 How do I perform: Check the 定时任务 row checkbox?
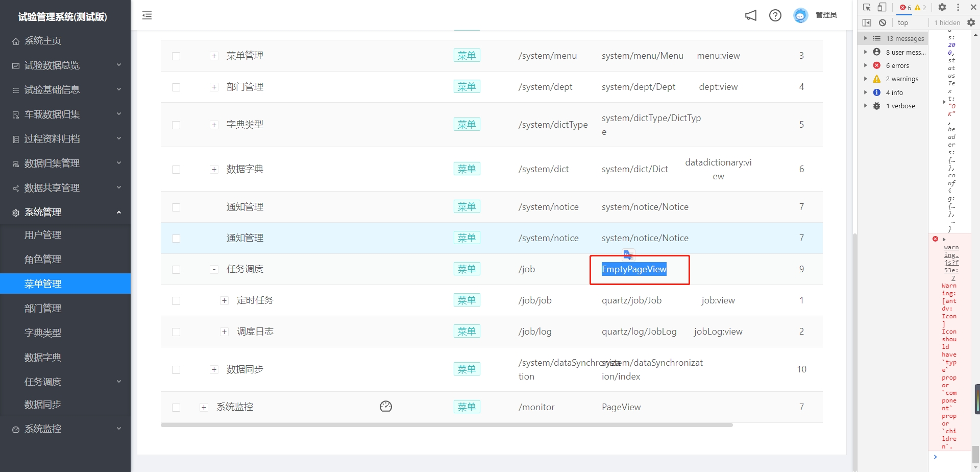tap(176, 301)
